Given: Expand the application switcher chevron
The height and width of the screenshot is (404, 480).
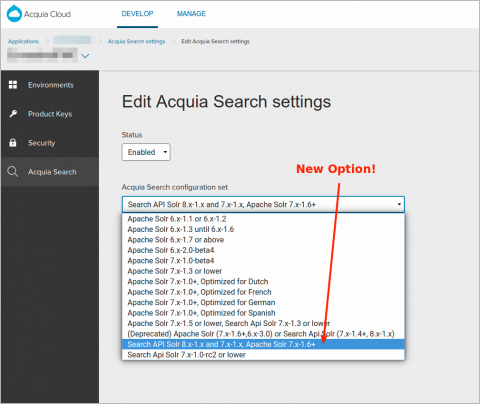Looking at the screenshot, I should (85, 56).
